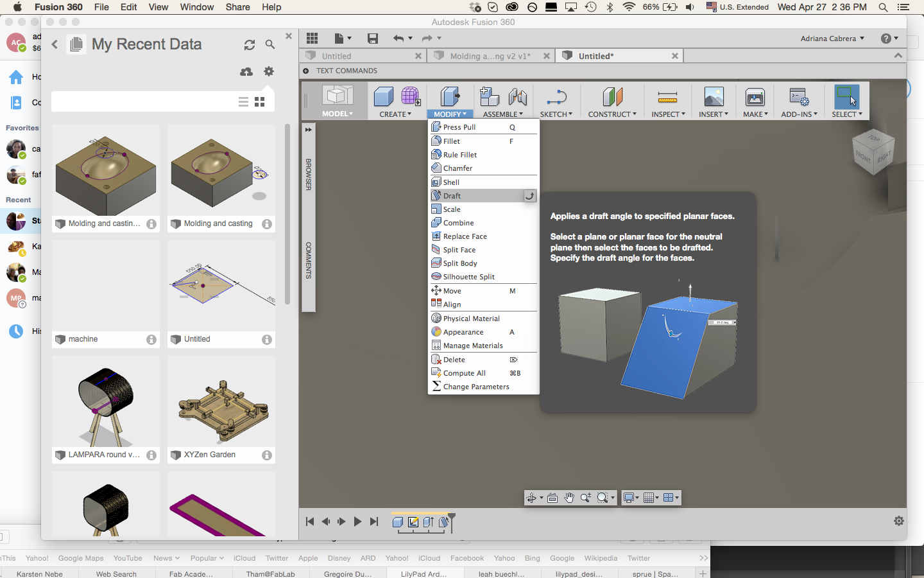
Task: Select Split Body menu entry
Action: (483, 263)
